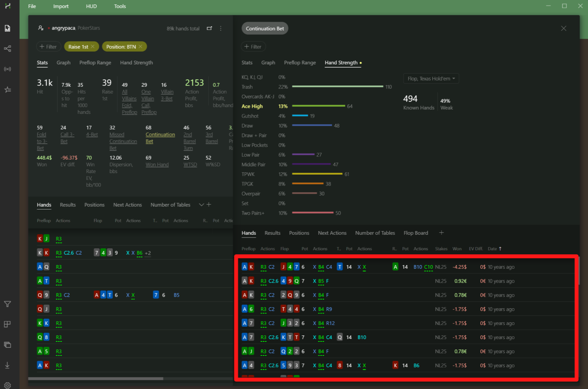This screenshot has width=588, height=389.
Task: Switch to Graph tab in left panel
Action: click(x=63, y=62)
